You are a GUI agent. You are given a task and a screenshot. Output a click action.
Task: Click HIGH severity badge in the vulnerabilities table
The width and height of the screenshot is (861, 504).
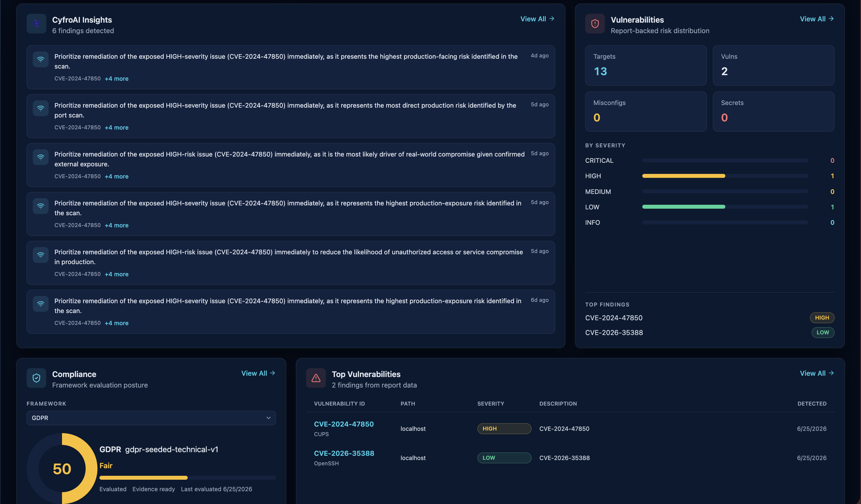pos(504,429)
